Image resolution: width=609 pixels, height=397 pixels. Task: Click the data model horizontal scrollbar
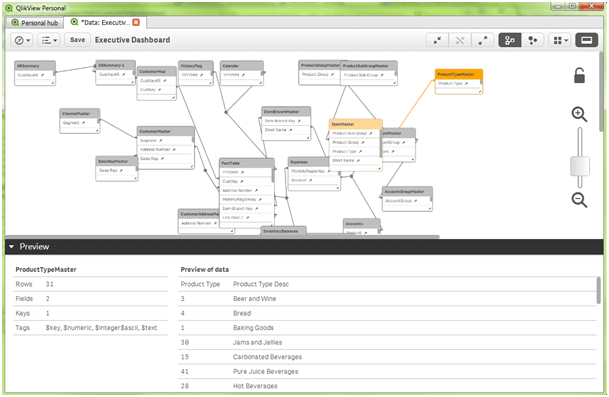(222, 236)
